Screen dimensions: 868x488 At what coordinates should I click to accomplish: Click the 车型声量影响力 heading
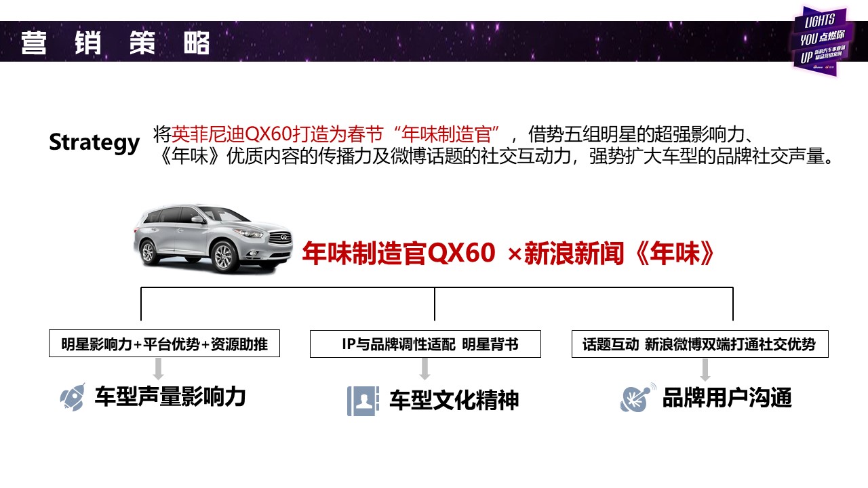[x=170, y=396]
